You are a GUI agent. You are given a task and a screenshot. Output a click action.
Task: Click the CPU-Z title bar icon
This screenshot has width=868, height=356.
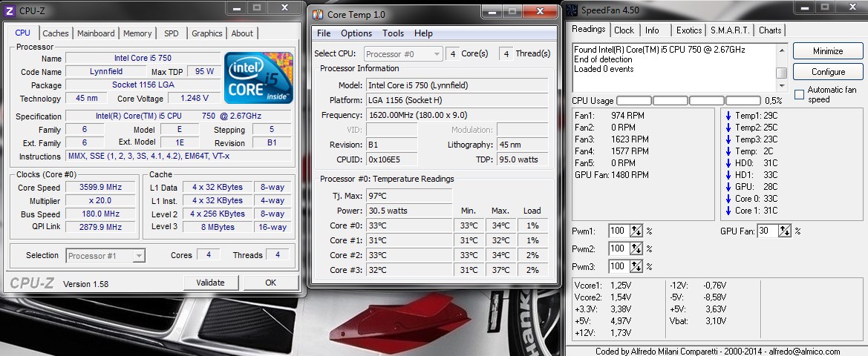click(x=10, y=10)
